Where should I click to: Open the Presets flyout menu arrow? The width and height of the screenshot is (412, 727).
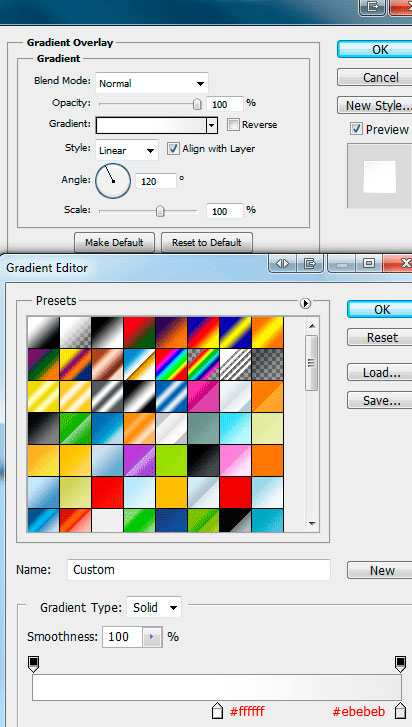click(x=305, y=303)
